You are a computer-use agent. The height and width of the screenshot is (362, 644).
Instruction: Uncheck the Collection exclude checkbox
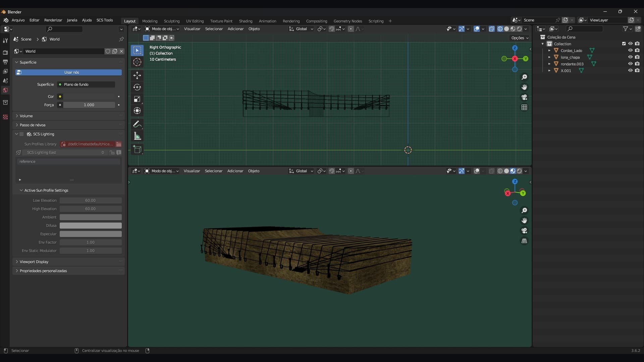(624, 44)
